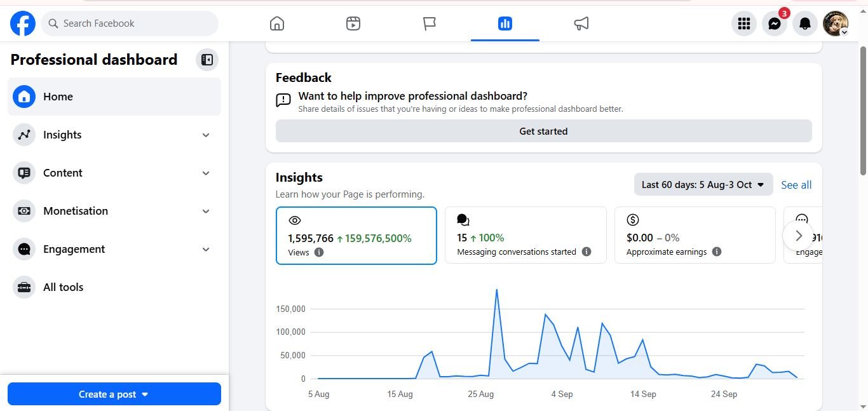Screen dimensions: 868x411
Task: Select the Messaging conversations started card
Action: pos(526,235)
